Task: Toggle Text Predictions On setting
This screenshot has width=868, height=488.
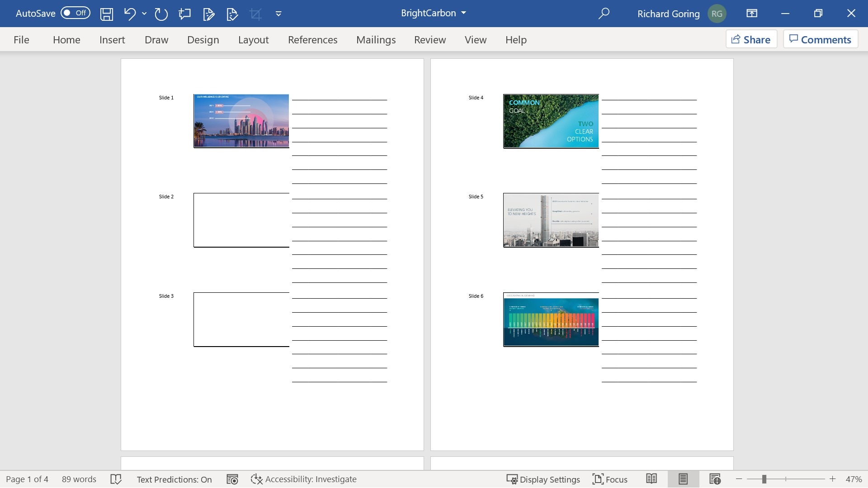Action: pyautogui.click(x=174, y=479)
